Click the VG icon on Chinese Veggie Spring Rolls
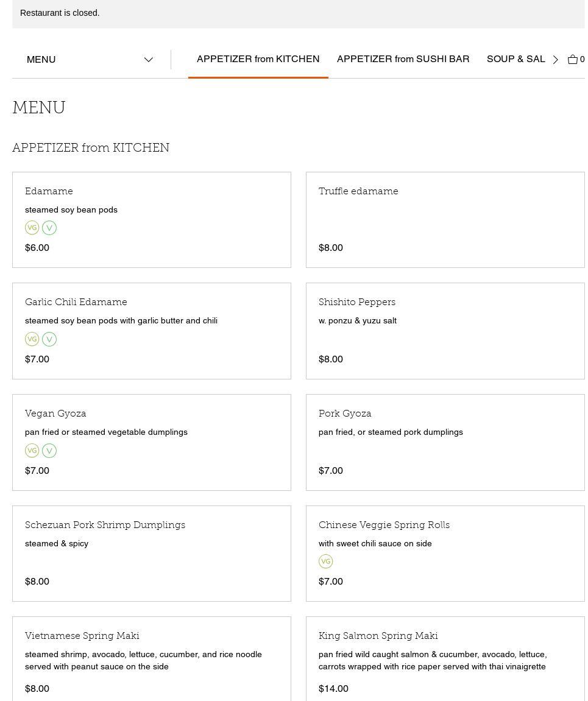Image resolution: width=588 pixels, height=701 pixels. (326, 562)
